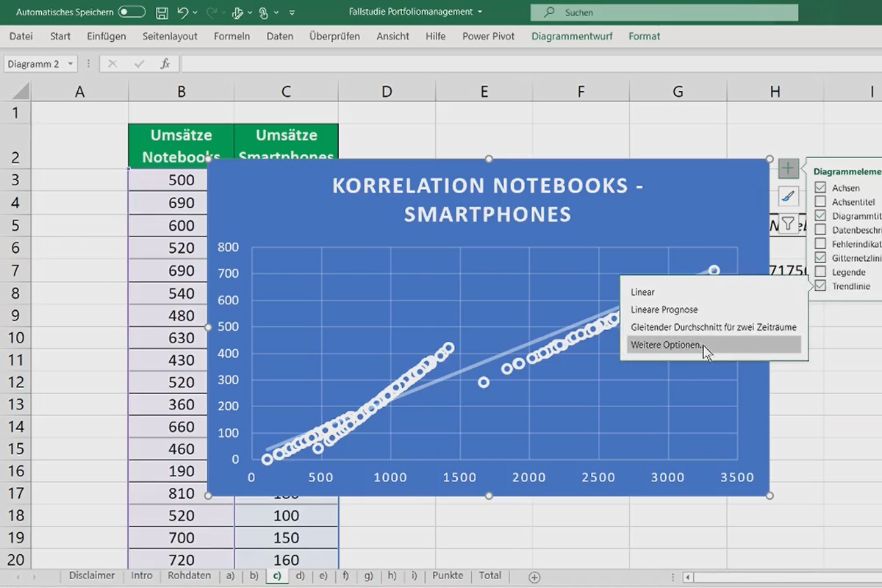Viewport: 882px width, 588px height.
Task: Open Insert Function with the fx icon
Action: click(165, 63)
